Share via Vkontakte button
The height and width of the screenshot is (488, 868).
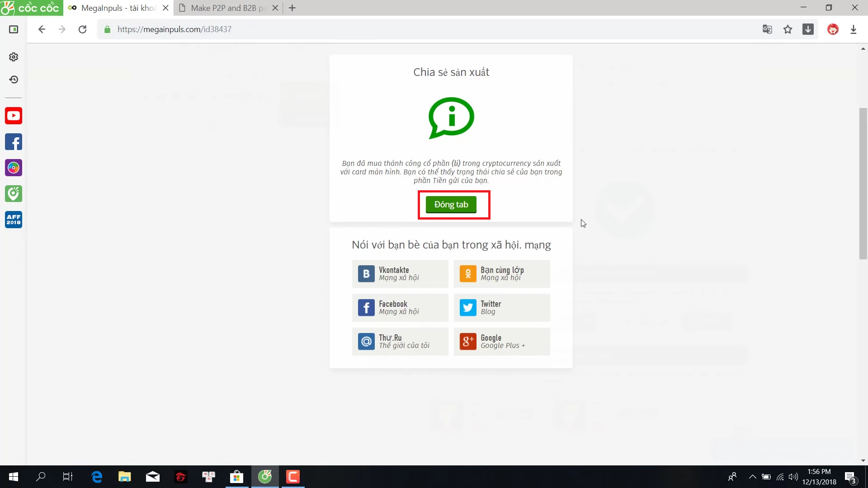coord(400,274)
